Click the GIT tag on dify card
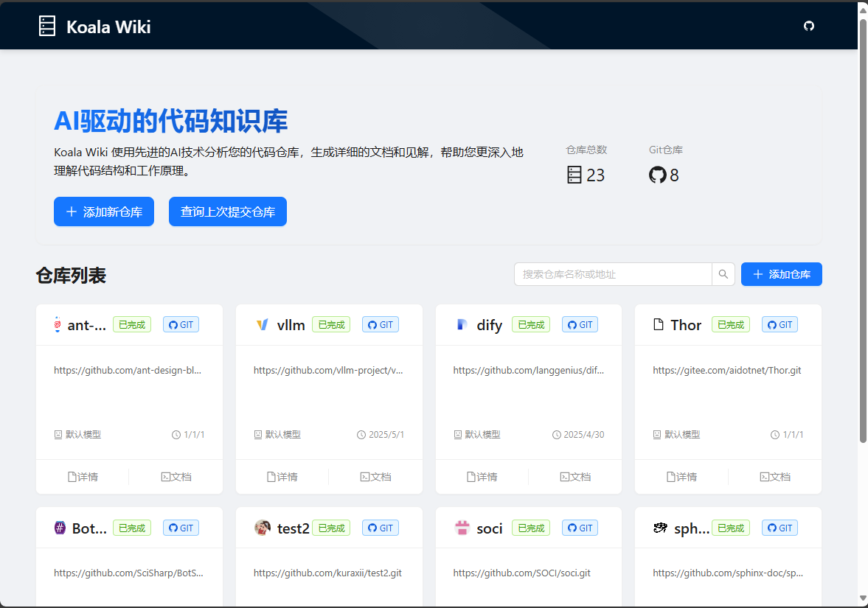Screen dimensions: 868x608 [580, 325]
